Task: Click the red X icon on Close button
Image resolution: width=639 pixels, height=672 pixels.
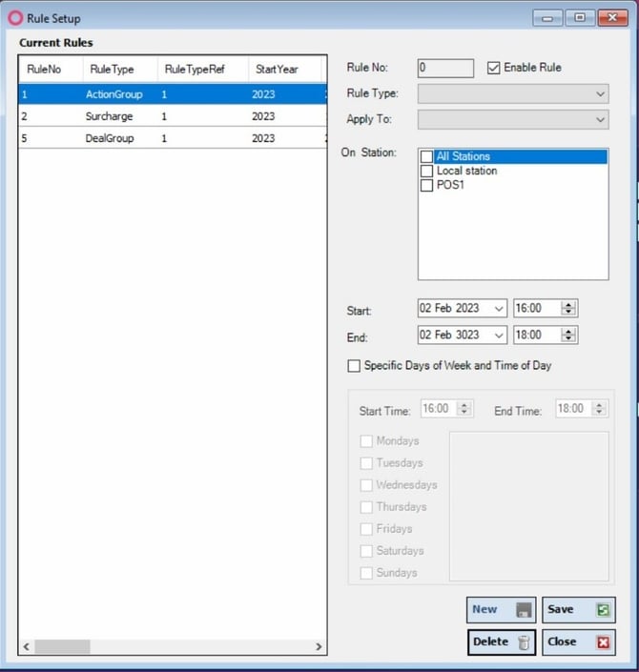Action: click(603, 642)
